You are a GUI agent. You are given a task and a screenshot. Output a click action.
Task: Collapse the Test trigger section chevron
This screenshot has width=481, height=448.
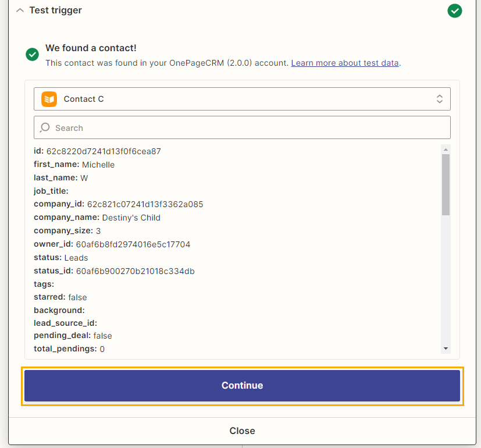[20, 10]
